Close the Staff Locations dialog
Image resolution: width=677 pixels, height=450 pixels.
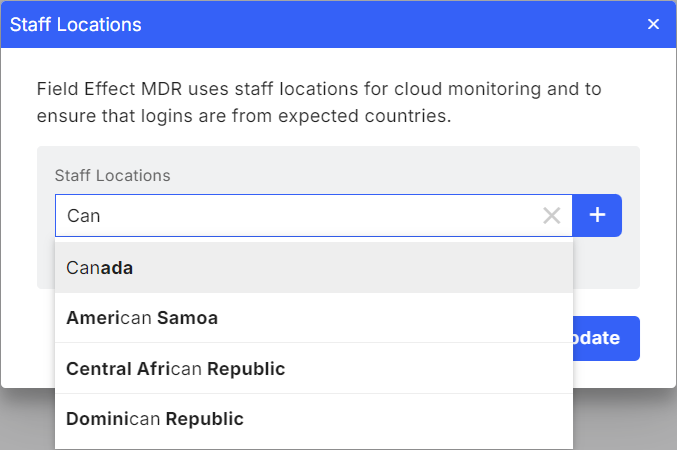click(653, 24)
